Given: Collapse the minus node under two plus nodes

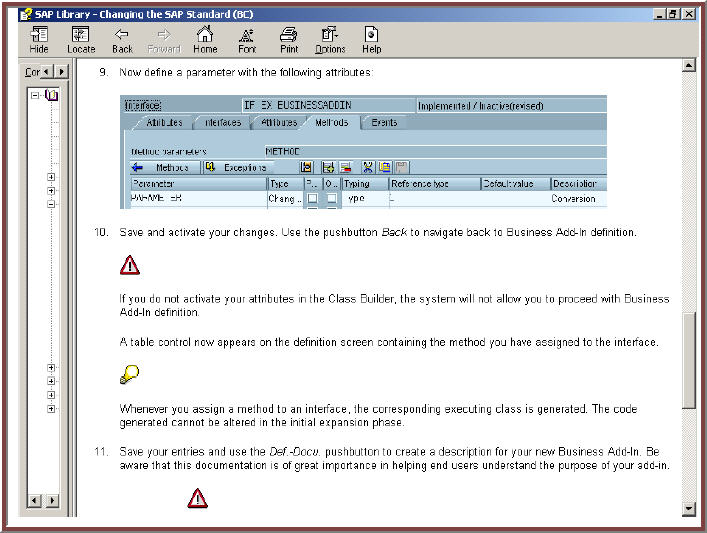Looking at the screenshot, I should pyautogui.click(x=51, y=204).
